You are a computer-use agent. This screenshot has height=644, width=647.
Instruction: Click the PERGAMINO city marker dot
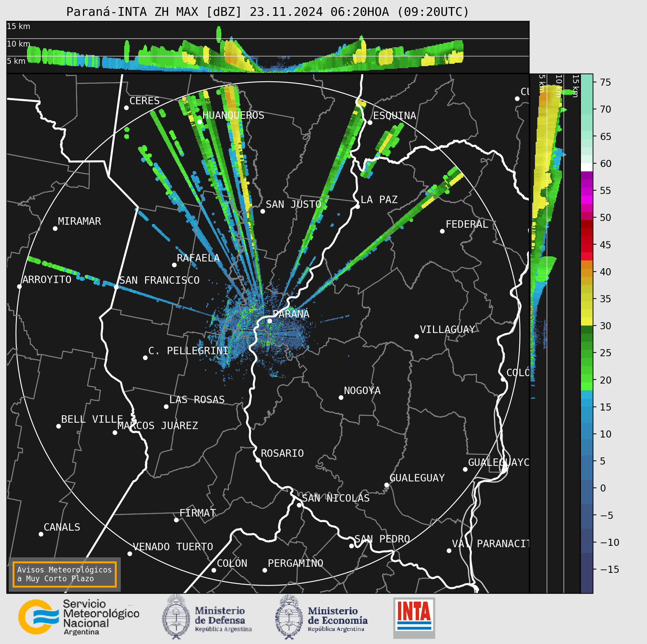pos(265,570)
